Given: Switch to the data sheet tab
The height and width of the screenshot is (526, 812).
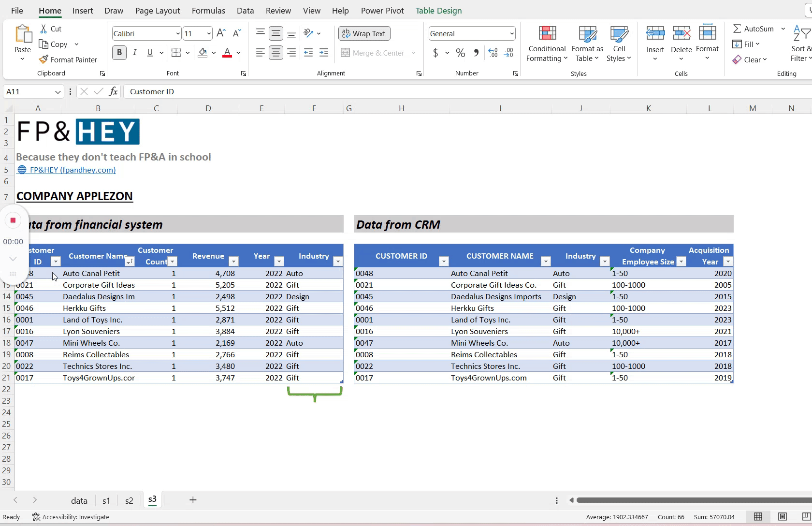Looking at the screenshot, I should pos(79,500).
